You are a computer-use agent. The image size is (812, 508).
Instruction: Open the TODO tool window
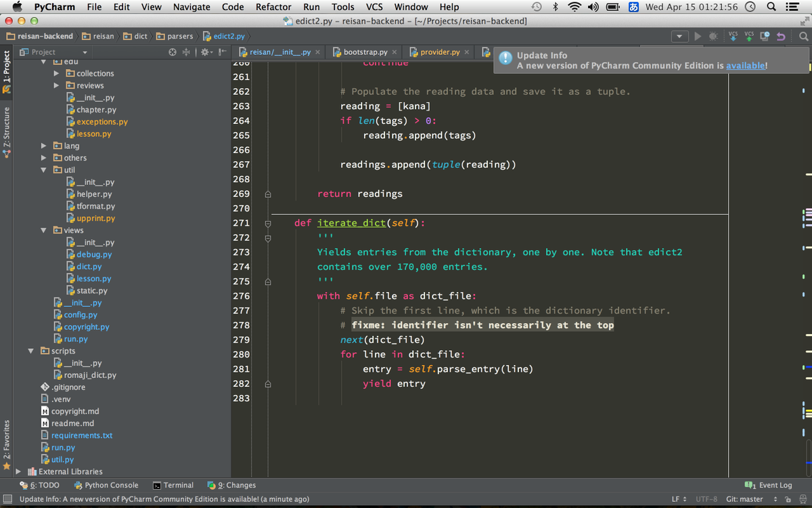39,485
